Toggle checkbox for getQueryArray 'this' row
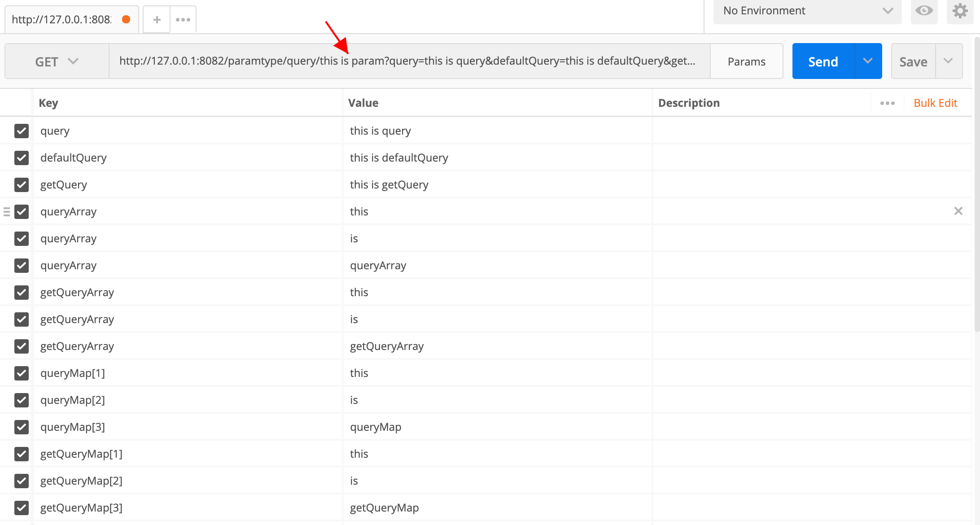The image size is (980, 525). click(22, 292)
